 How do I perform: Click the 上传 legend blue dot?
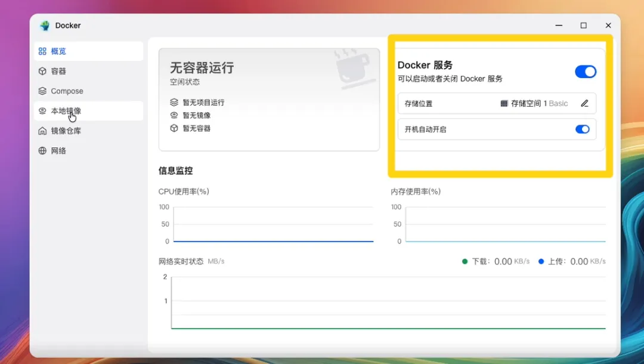click(541, 261)
